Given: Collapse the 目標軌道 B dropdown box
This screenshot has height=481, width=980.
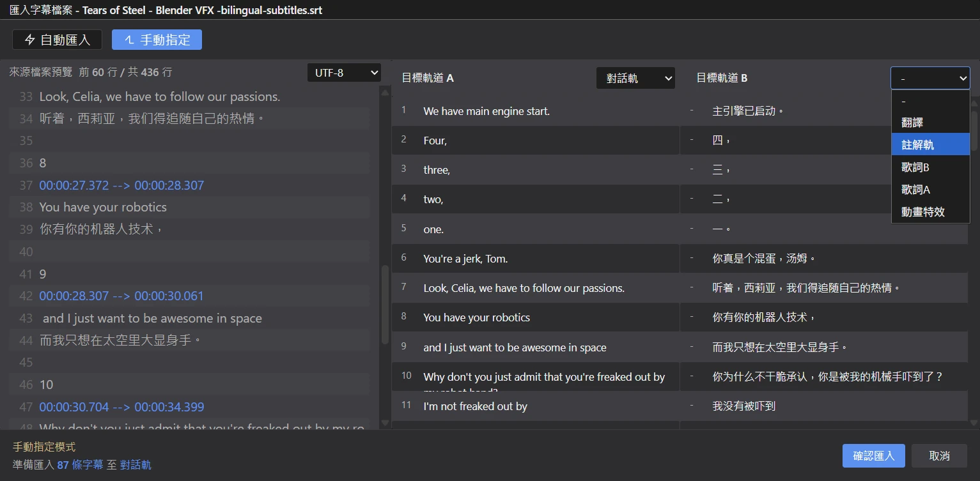Looking at the screenshot, I should (x=930, y=79).
